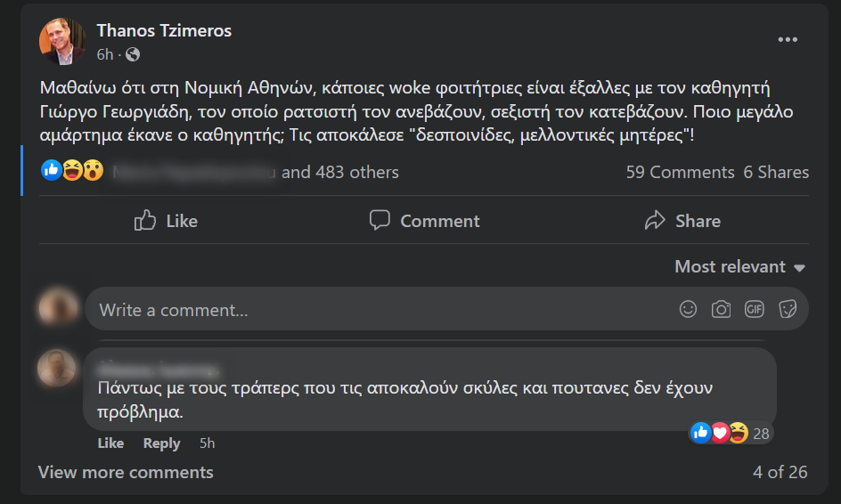Open Thanos Tzimeros profile picture

62,42
